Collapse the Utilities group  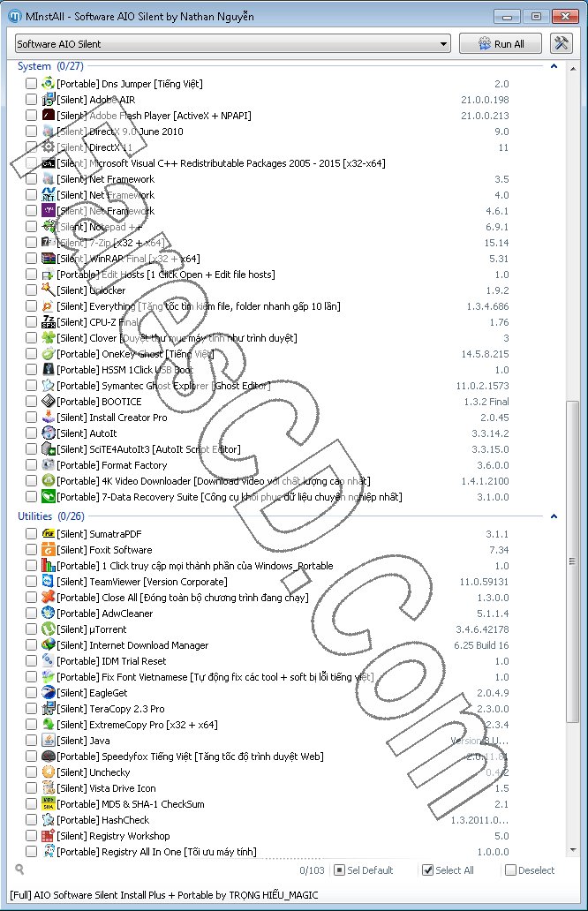554,516
